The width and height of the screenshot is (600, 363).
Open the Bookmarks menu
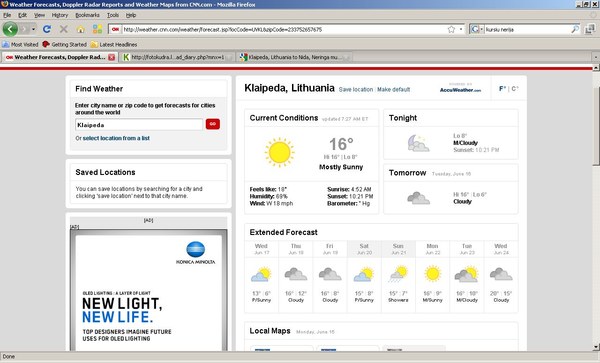coord(87,15)
